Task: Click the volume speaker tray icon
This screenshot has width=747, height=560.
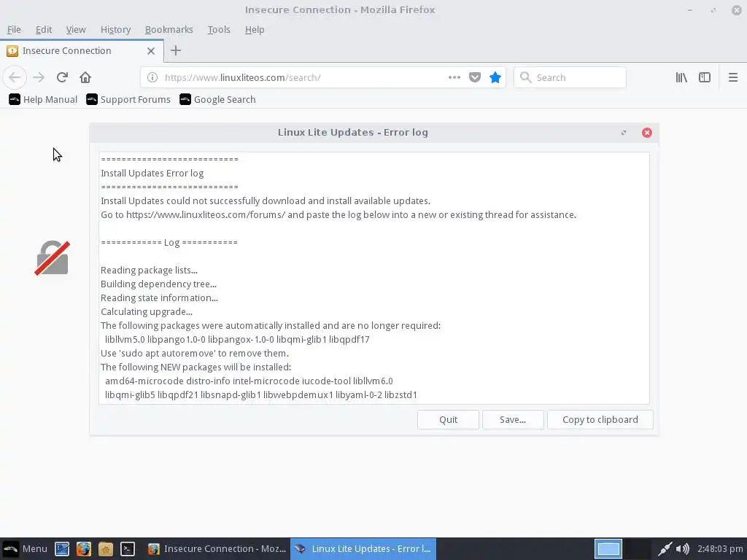Action: [x=683, y=549]
